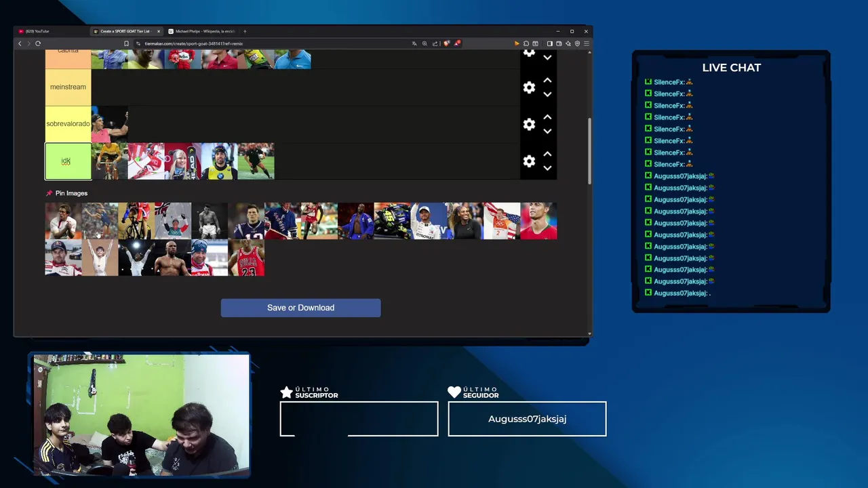Pick the motorcycle racer number 46 image
The image size is (868, 488).
pyautogui.click(x=393, y=221)
